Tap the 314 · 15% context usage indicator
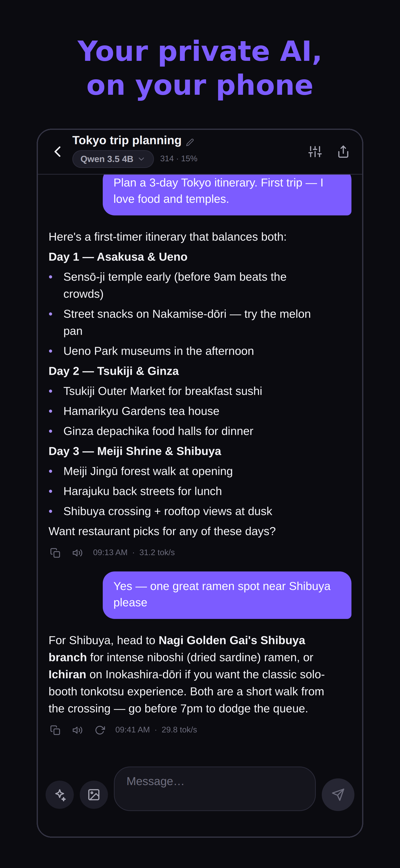400x868 pixels. tap(179, 159)
